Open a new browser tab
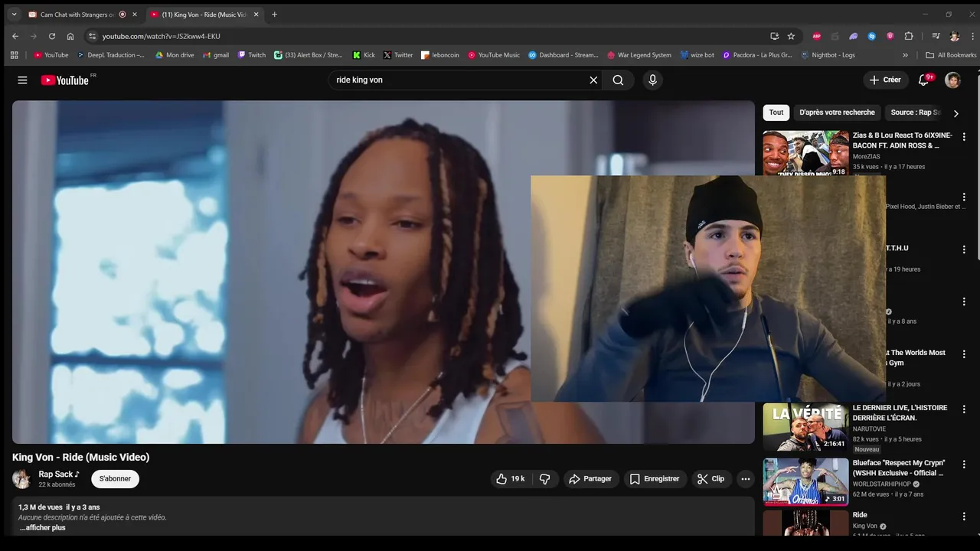Screen dimensions: 980x551 (x=274, y=15)
